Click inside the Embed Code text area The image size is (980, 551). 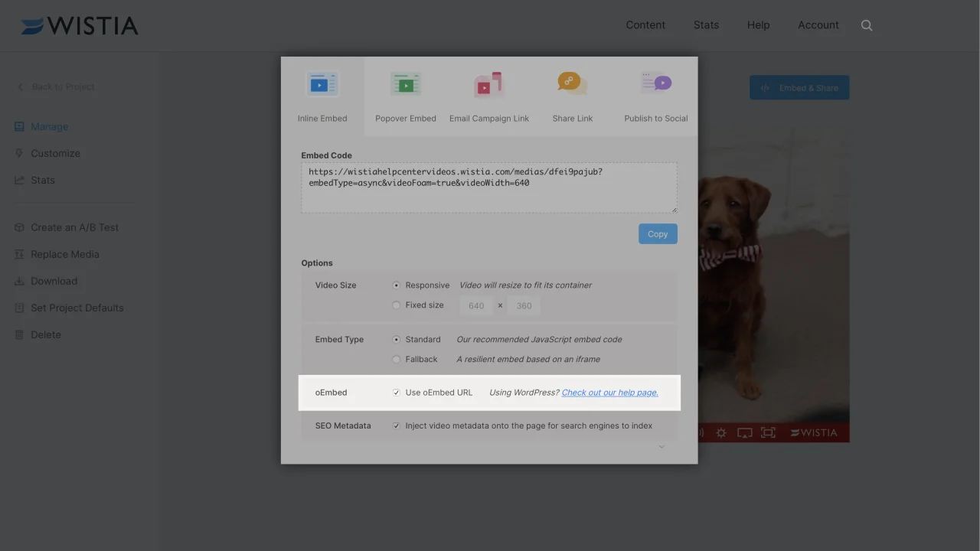[489, 187]
